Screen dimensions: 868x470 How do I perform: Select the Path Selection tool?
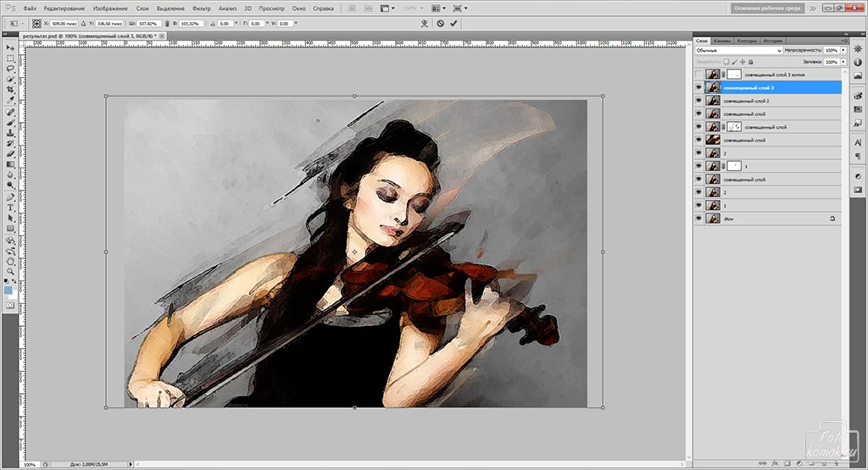(x=10, y=218)
